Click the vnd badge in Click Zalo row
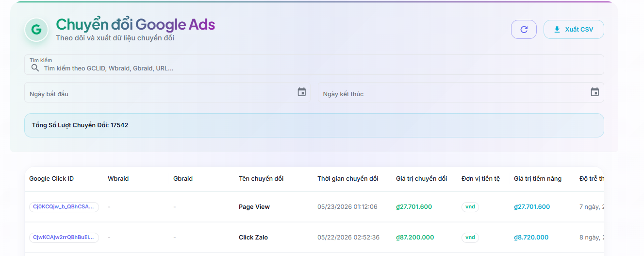 click(470, 238)
